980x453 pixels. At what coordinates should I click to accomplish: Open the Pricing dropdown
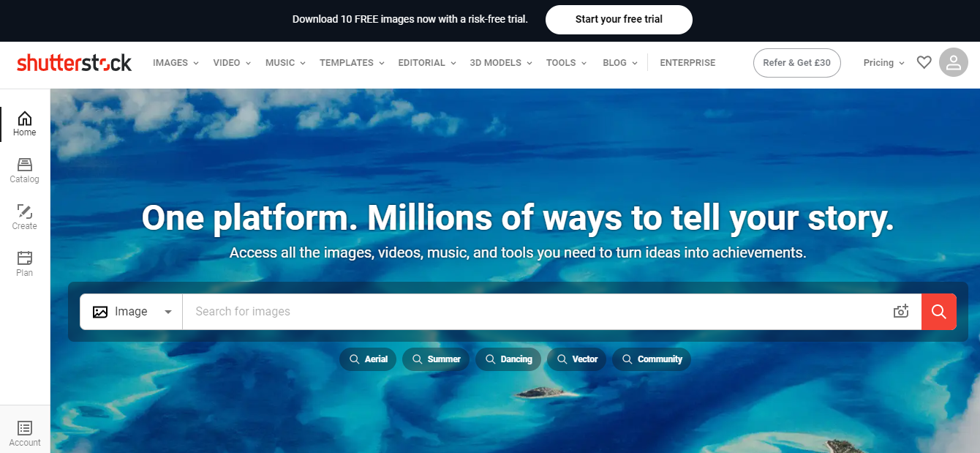(x=883, y=63)
